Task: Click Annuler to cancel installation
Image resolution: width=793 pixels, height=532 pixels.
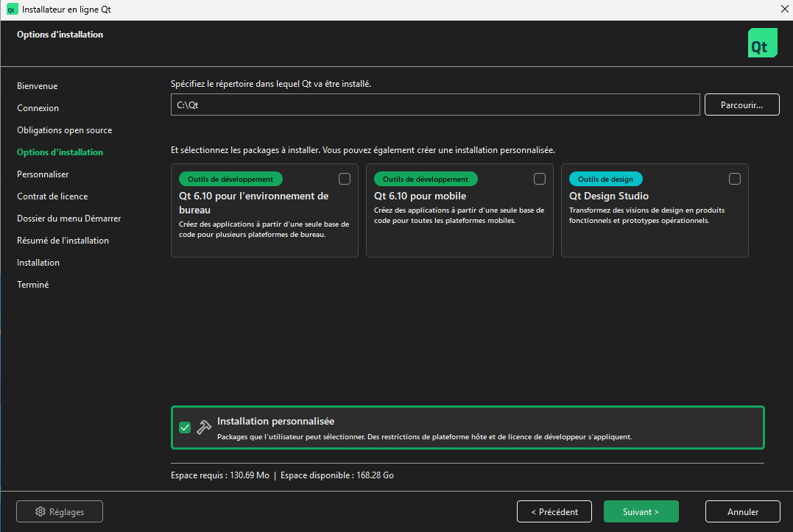Action: [x=742, y=511]
